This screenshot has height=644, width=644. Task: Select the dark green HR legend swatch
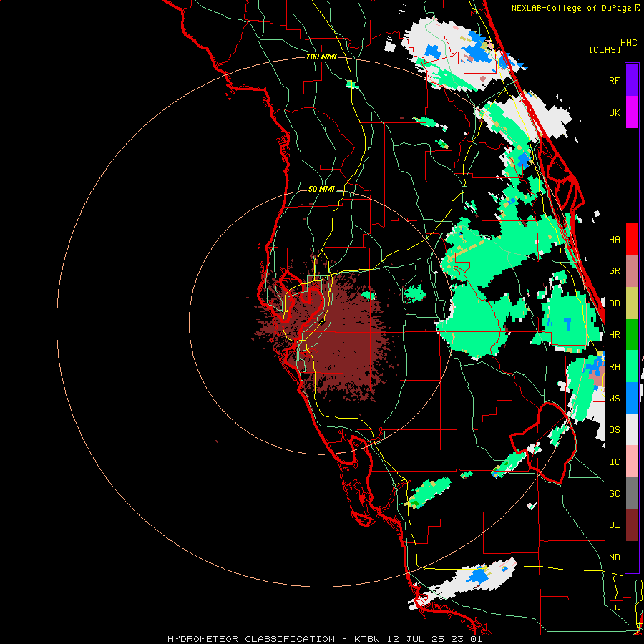(632, 334)
